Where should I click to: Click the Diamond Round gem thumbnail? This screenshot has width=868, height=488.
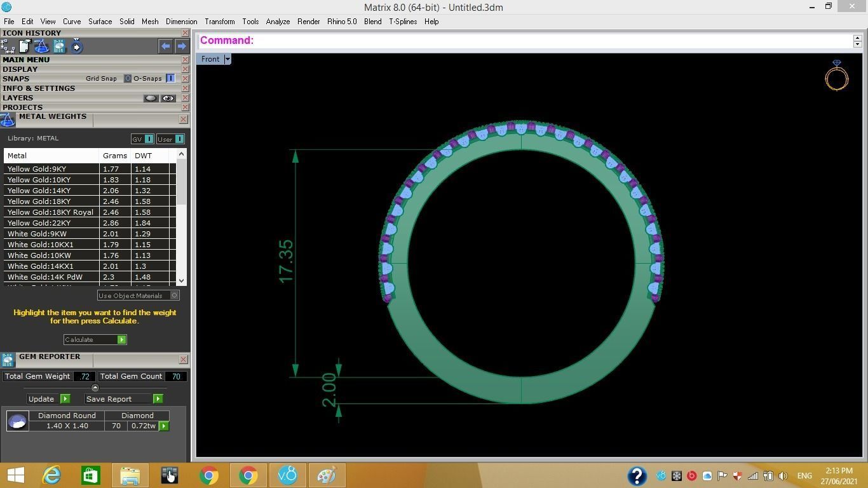click(x=18, y=421)
